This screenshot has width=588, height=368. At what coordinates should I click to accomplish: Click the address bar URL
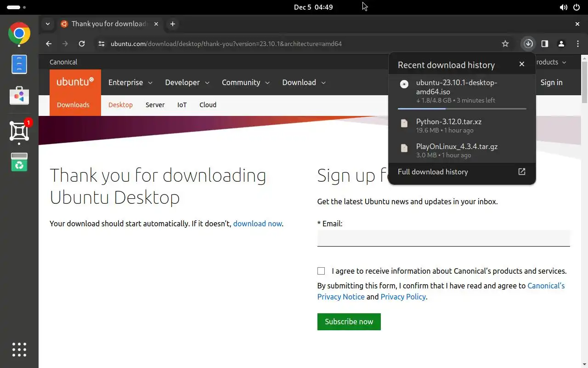(226, 44)
